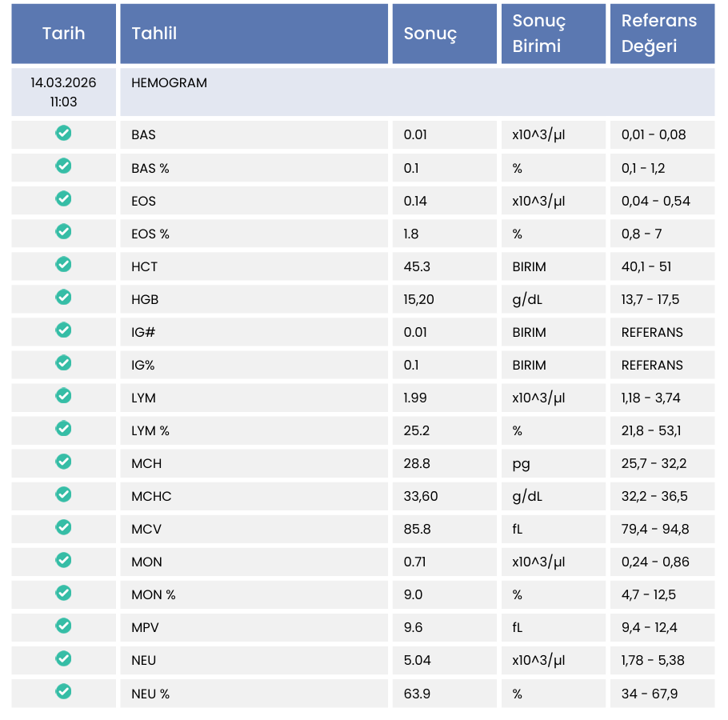Screen dimensions: 728x720
Task: Click the status check icon for HGB
Action: tap(63, 298)
